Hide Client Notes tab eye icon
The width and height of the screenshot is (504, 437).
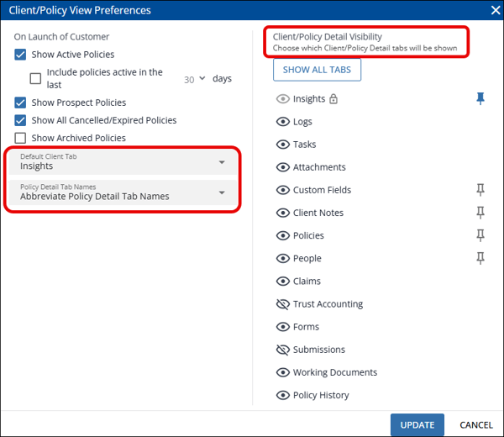pyautogui.click(x=283, y=213)
